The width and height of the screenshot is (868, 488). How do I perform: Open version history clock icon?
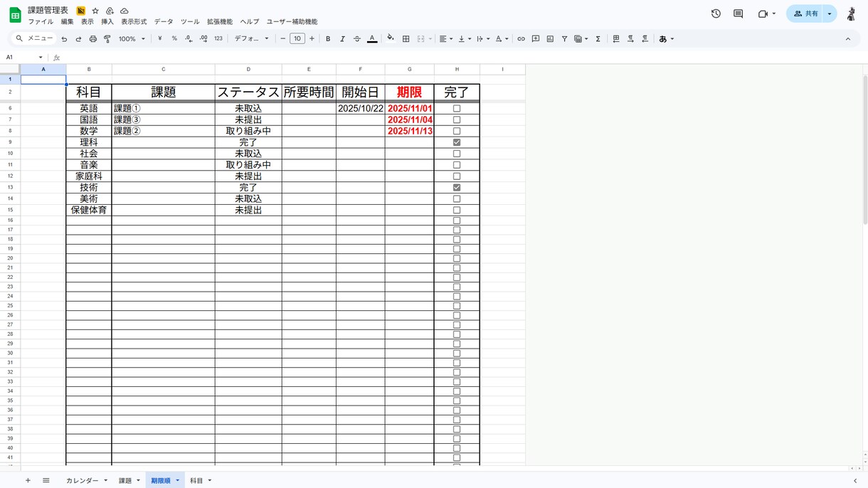coord(716,14)
